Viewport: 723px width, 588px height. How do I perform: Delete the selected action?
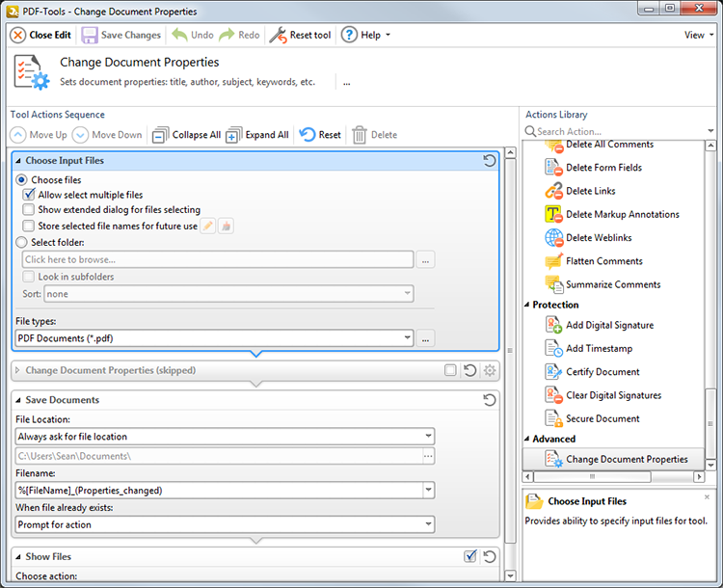coord(374,135)
